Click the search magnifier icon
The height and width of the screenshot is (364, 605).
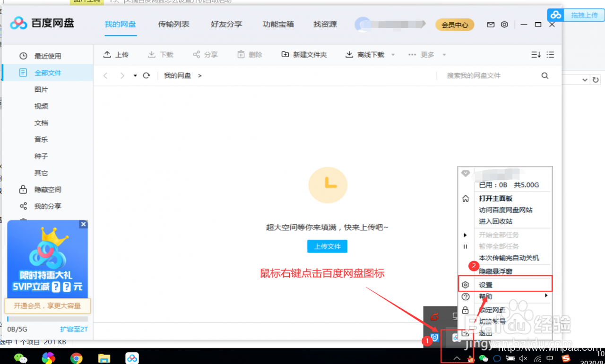(545, 76)
